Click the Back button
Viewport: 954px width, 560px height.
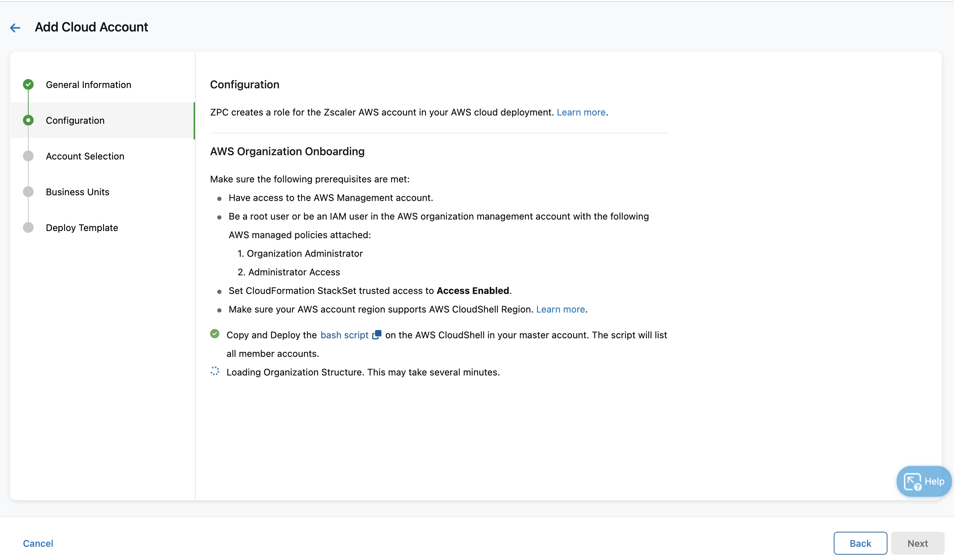coord(860,543)
